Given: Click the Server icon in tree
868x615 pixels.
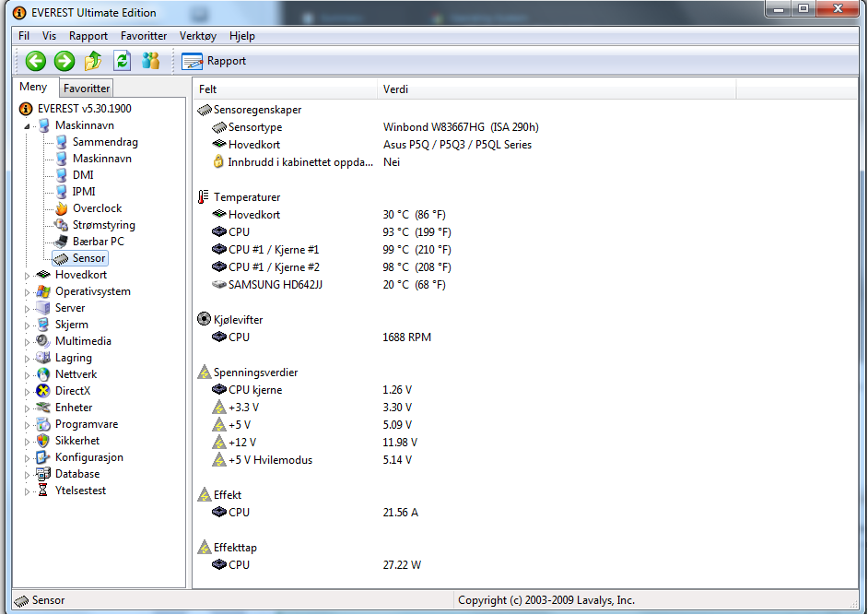Looking at the screenshot, I should tap(42, 308).
